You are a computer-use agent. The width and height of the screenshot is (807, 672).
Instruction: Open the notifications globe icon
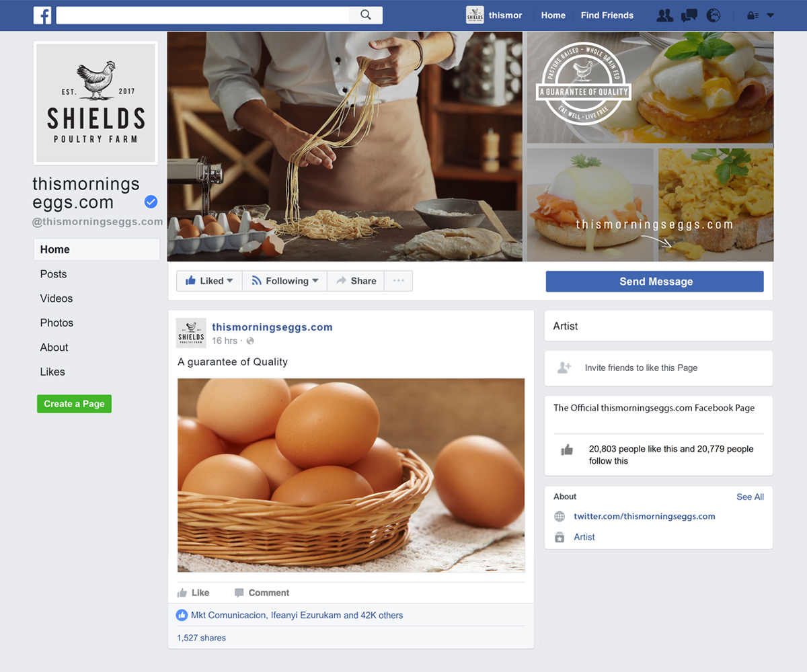pyautogui.click(x=714, y=15)
